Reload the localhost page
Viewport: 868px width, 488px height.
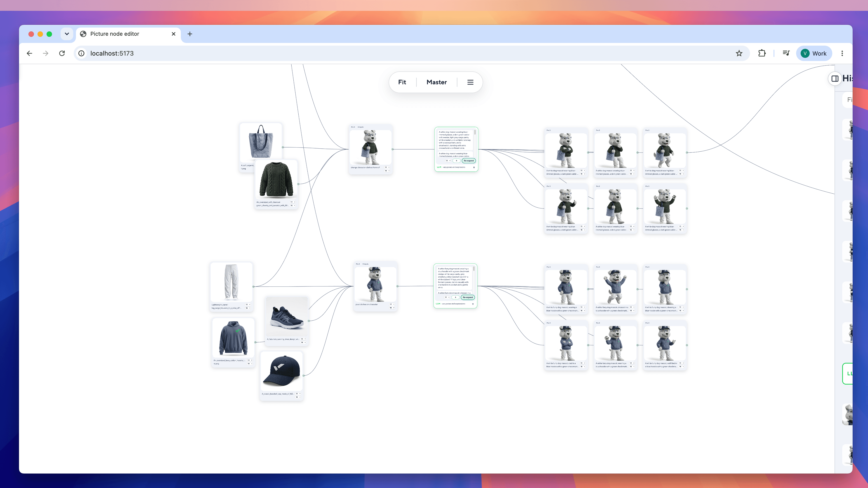62,53
